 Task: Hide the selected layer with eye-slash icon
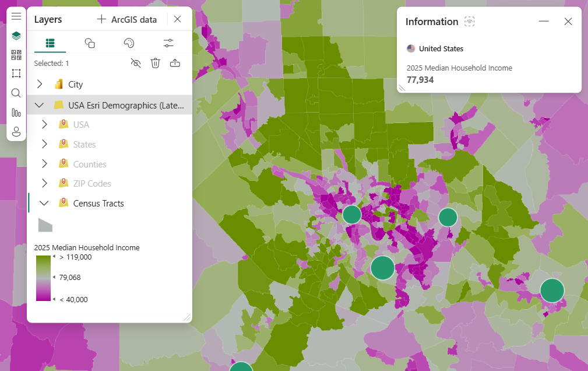point(136,63)
